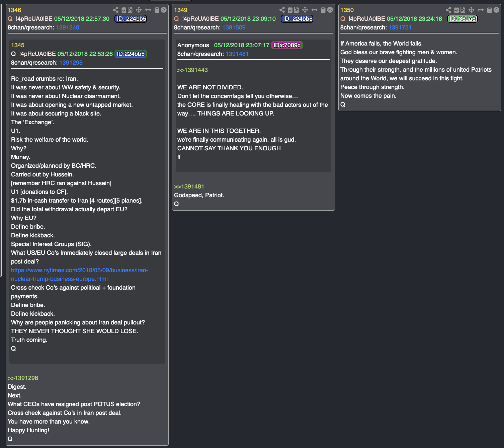Click the magenta ID:c7089c badge

coord(287,45)
